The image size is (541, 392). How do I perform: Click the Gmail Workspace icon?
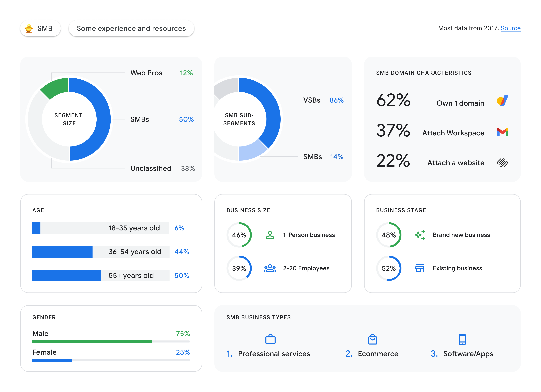[502, 132]
